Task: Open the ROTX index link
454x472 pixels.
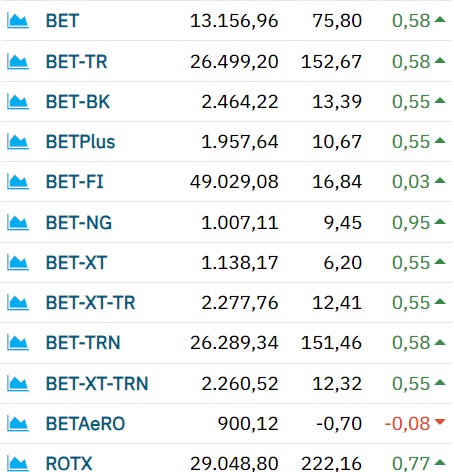Action: point(69,464)
